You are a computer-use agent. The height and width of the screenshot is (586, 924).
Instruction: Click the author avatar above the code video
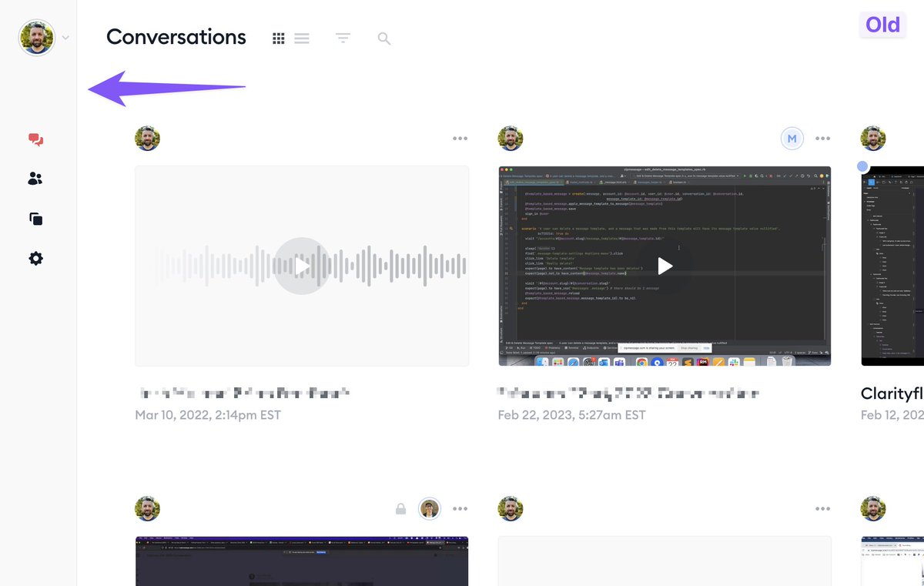pyautogui.click(x=511, y=139)
